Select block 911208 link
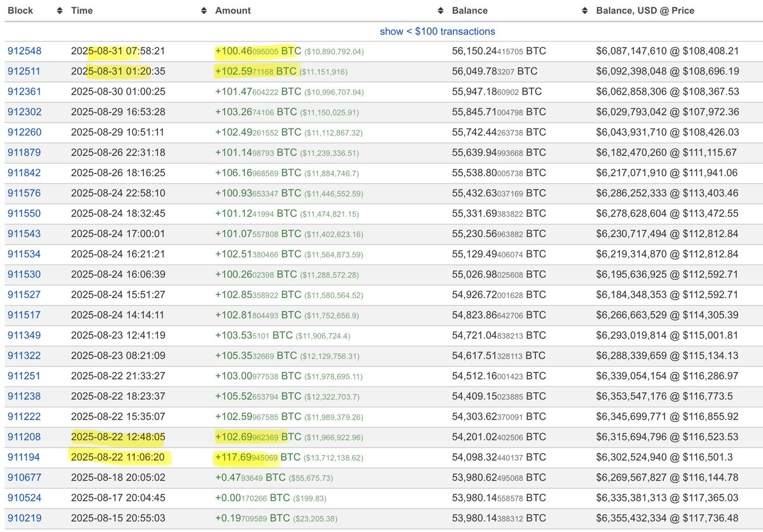This screenshot has width=763, height=532. pos(24,437)
